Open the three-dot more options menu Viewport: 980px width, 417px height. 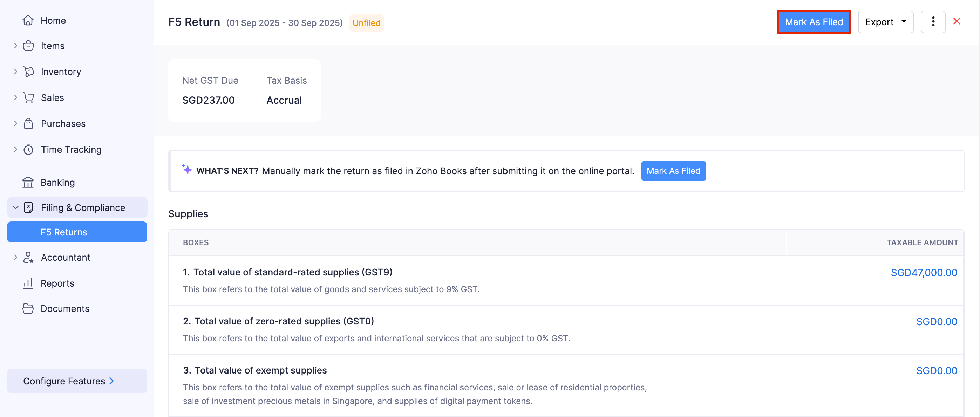coord(933,22)
